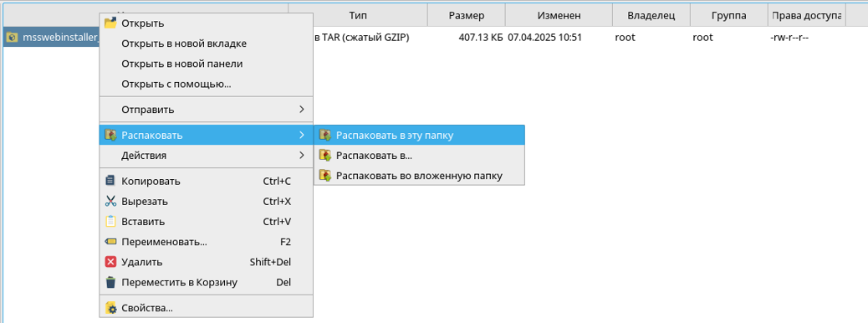Select Распаковать во вложенную папку
Viewport: 868px width, 323px height.
[x=419, y=177]
